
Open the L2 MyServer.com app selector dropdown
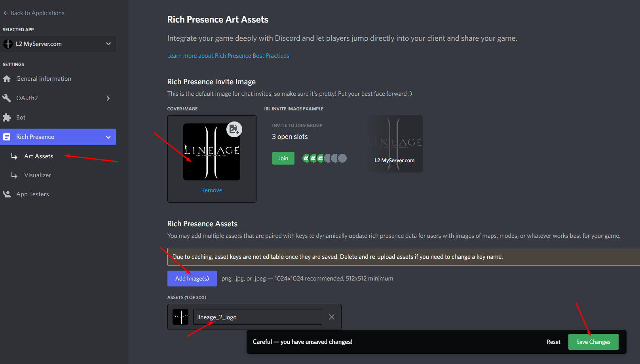58,44
